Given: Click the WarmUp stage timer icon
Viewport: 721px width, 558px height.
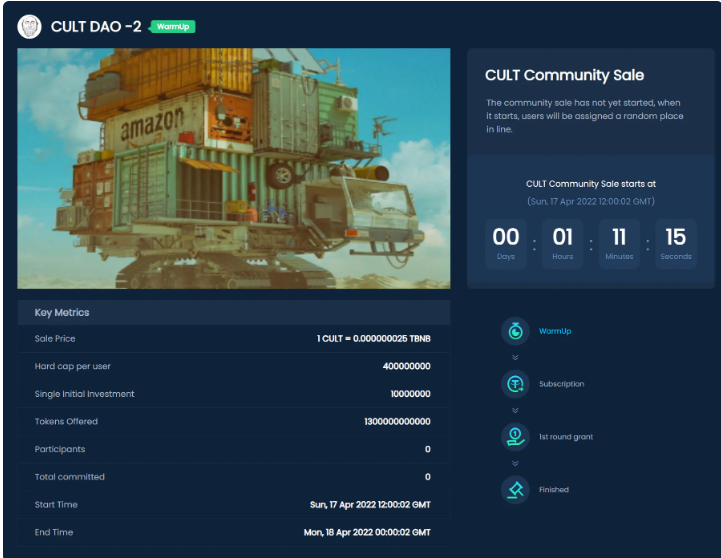Looking at the screenshot, I should click(x=515, y=331).
